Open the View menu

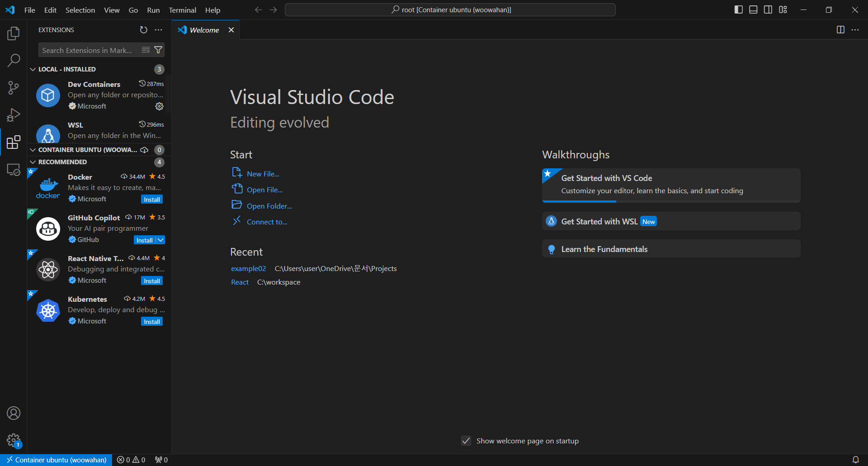(112, 10)
